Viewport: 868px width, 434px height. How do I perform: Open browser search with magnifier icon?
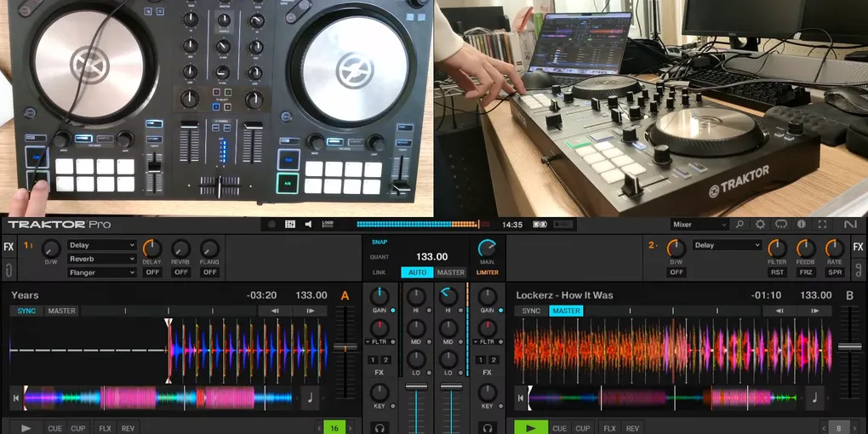(740, 224)
